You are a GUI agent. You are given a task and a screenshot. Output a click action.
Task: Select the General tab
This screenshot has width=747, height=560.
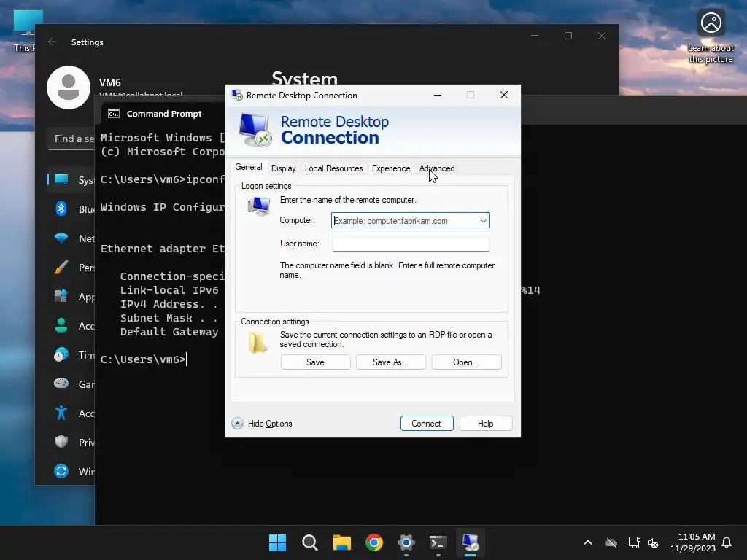[248, 167]
